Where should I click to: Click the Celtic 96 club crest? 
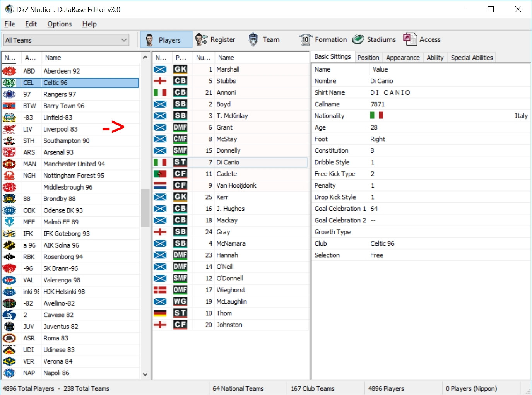pyautogui.click(x=9, y=83)
